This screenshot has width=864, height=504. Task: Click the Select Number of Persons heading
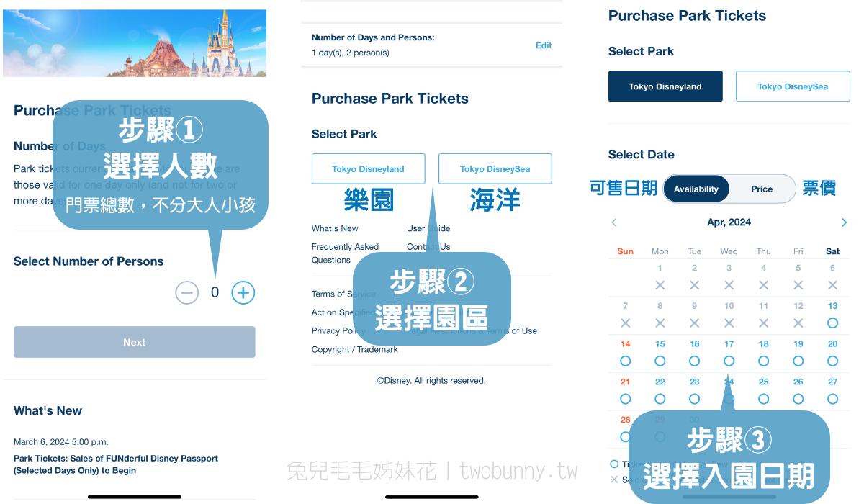tap(89, 261)
